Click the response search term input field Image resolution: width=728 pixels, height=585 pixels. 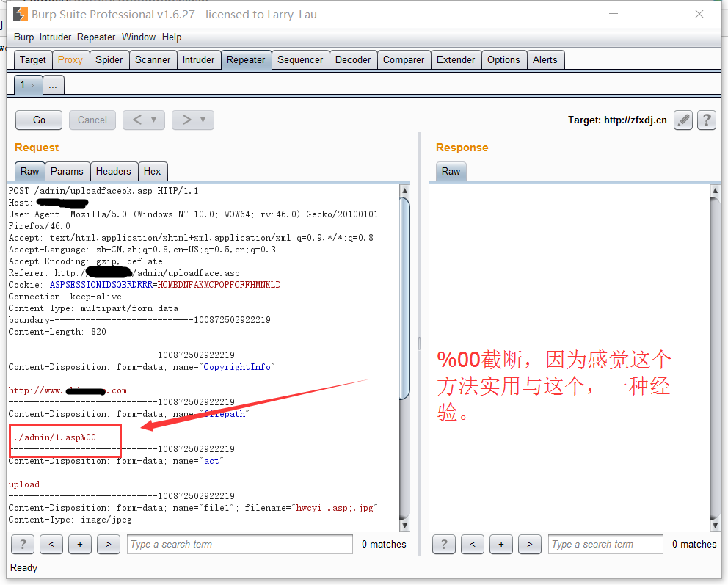coord(605,544)
